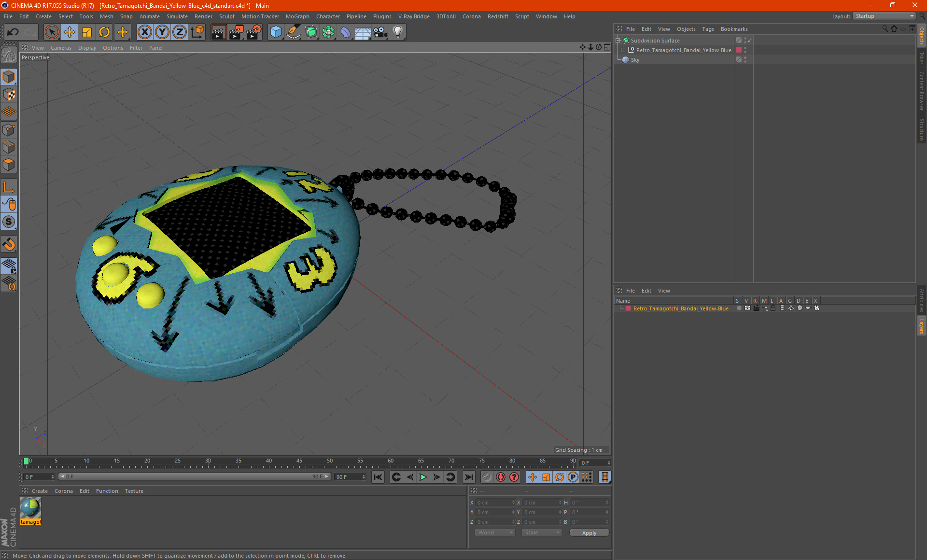Viewport: 927px width, 560px height.
Task: Activate the Scale tool
Action: [x=87, y=32]
